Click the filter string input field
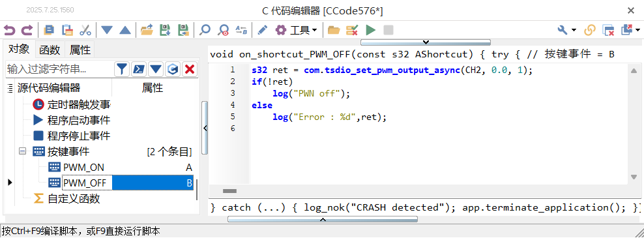This screenshot has width=644, height=238. 59,70
